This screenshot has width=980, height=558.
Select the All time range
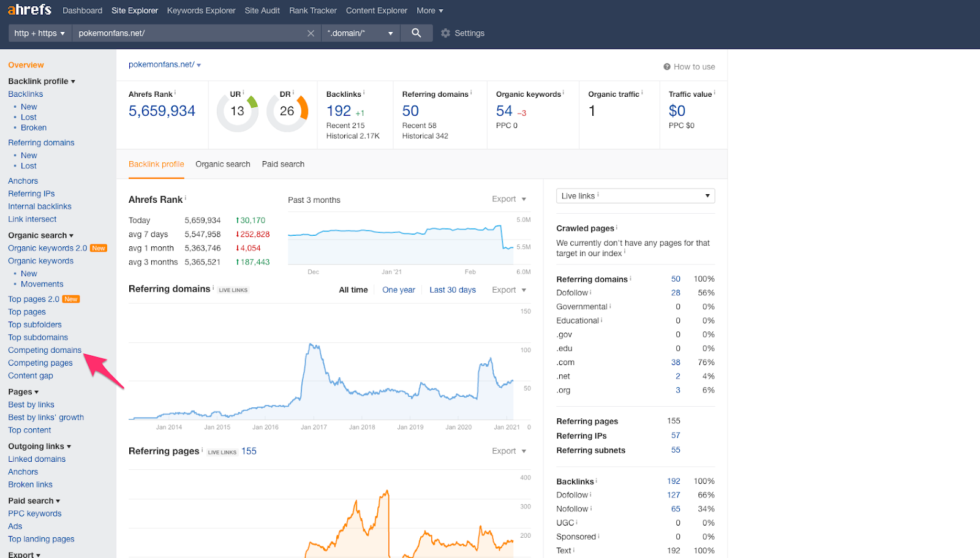[x=353, y=290]
